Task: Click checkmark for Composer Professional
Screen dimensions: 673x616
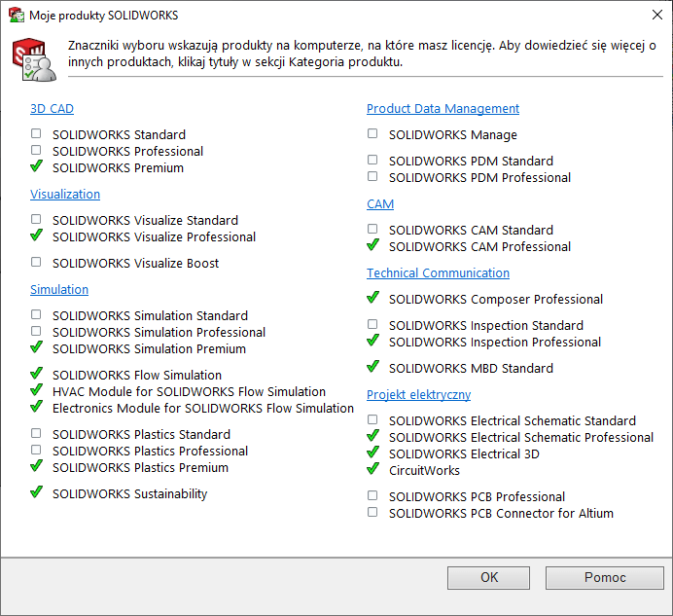Action: pyautogui.click(x=373, y=297)
